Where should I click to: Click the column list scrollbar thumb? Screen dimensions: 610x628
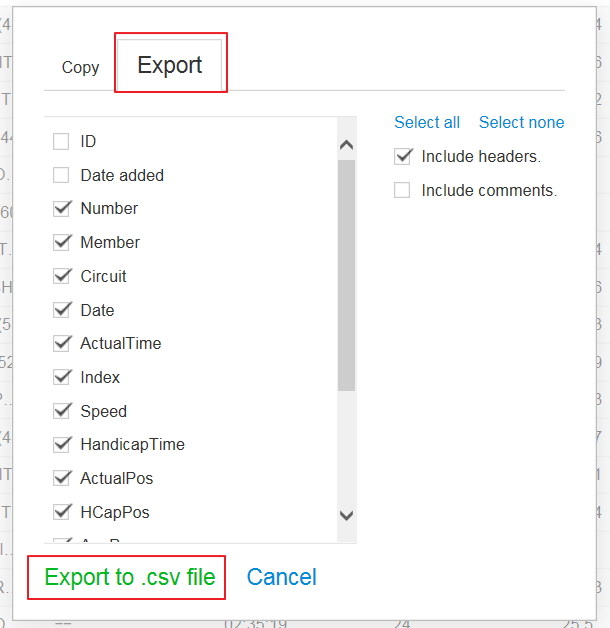346,275
